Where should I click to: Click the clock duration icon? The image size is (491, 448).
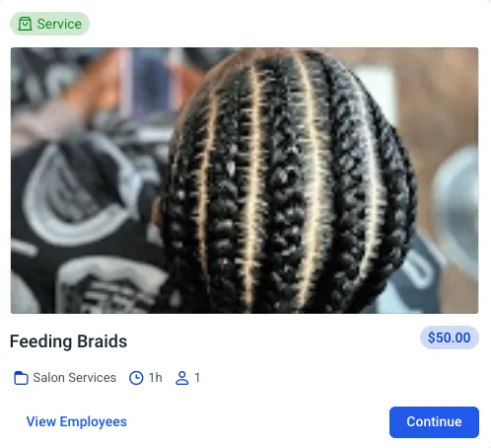point(136,378)
